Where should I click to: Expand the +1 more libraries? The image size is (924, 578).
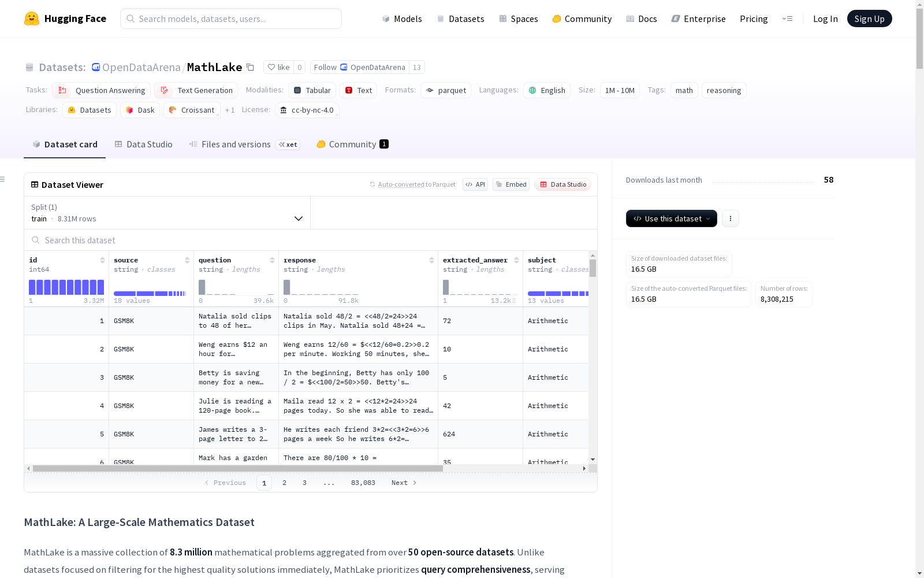230,110
